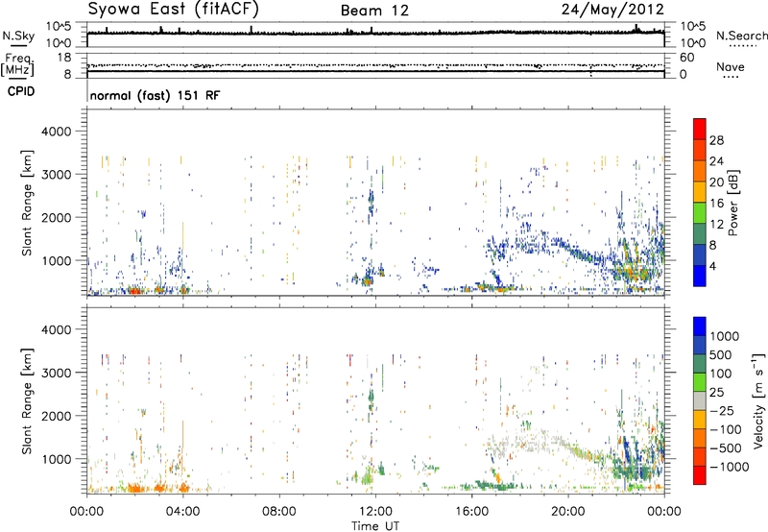The height and width of the screenshot is (532, 768).
Task: Click the bottom red Velocity color bar segment
Action: click(x=700, y=475)
